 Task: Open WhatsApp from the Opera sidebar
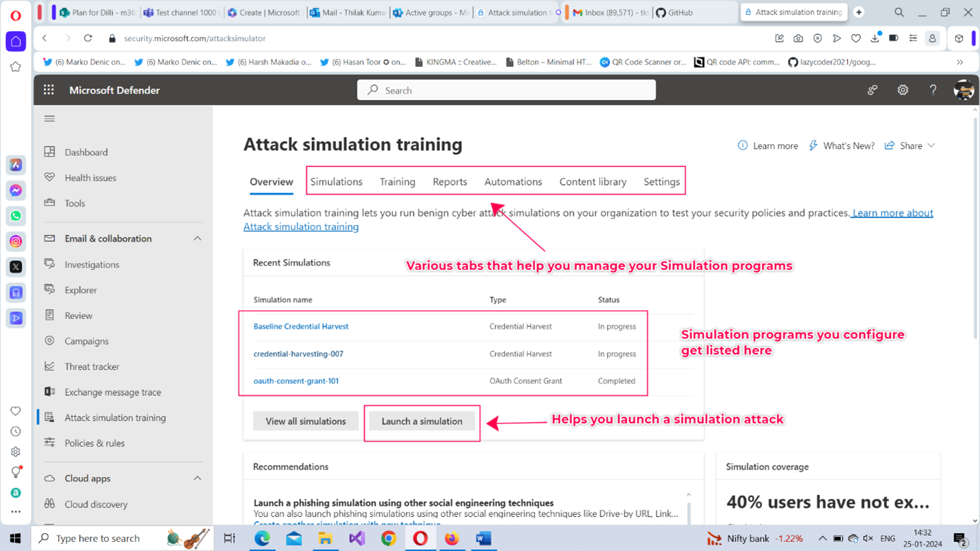pyautogui.click(x=16, y=216)
